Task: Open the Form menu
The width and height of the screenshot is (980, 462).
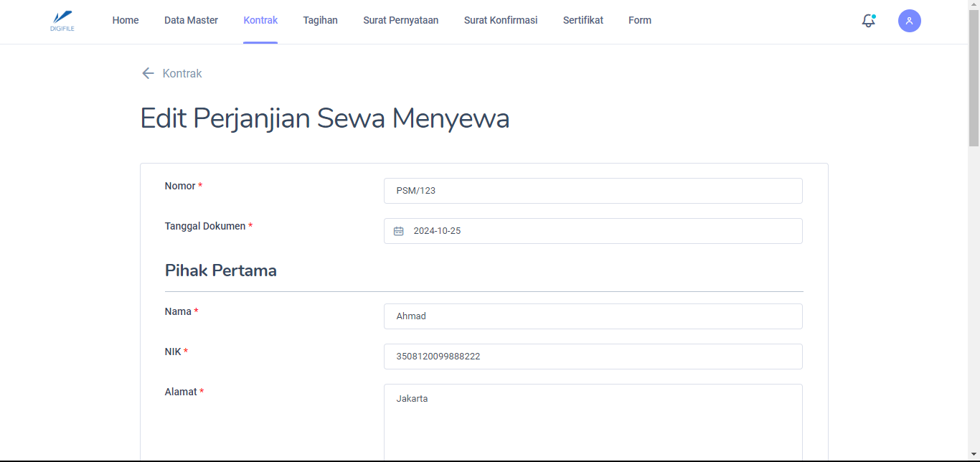Action: pos(639,20)
